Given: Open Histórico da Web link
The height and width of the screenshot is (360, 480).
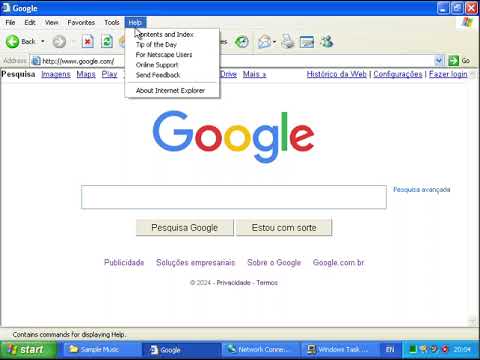Looking at the screenshot, I should 337,74.
